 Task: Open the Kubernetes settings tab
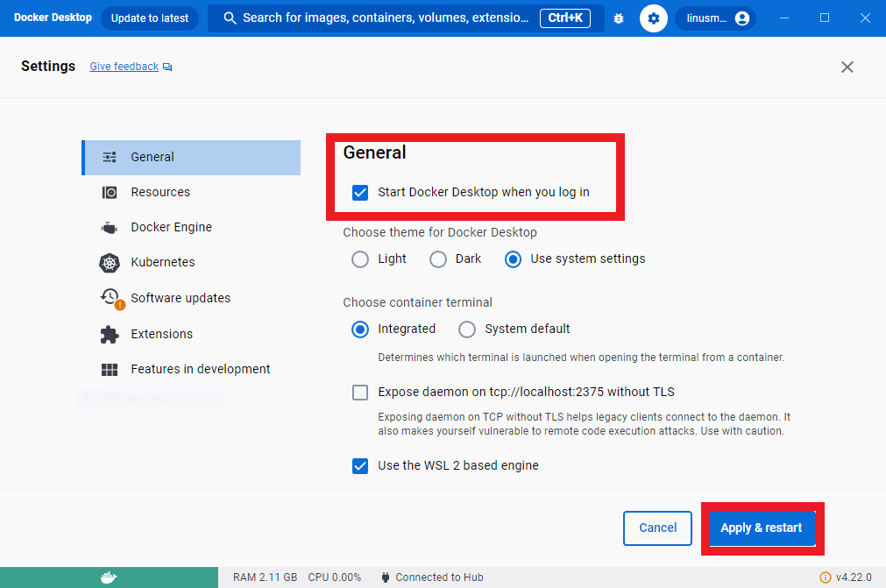click(x=191, y=263)
